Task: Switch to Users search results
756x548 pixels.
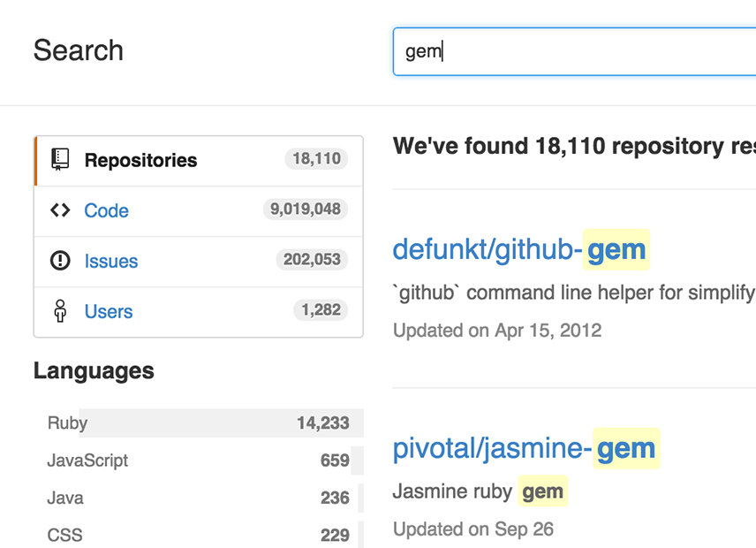Action: pos(198,312)
